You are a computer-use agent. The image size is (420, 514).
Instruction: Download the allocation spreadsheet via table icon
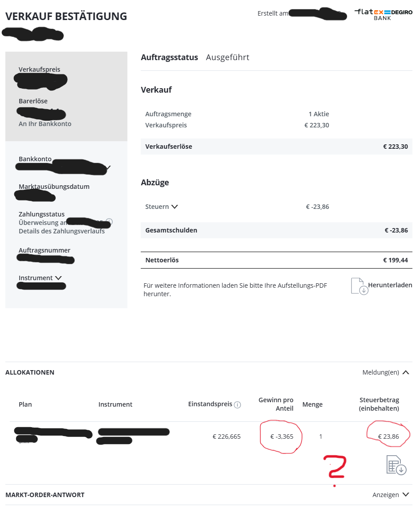(x=396, y=465)
